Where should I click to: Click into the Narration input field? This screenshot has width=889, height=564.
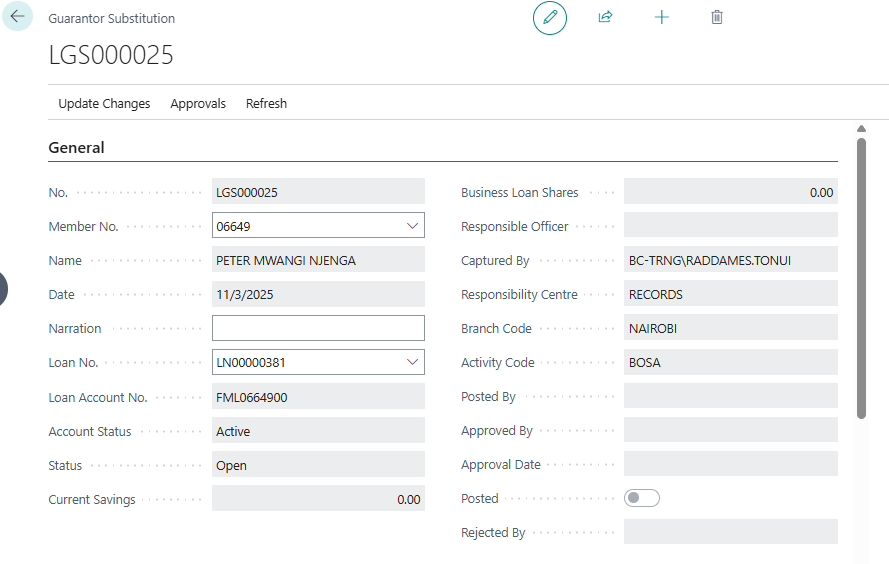[x=318, y=328]
